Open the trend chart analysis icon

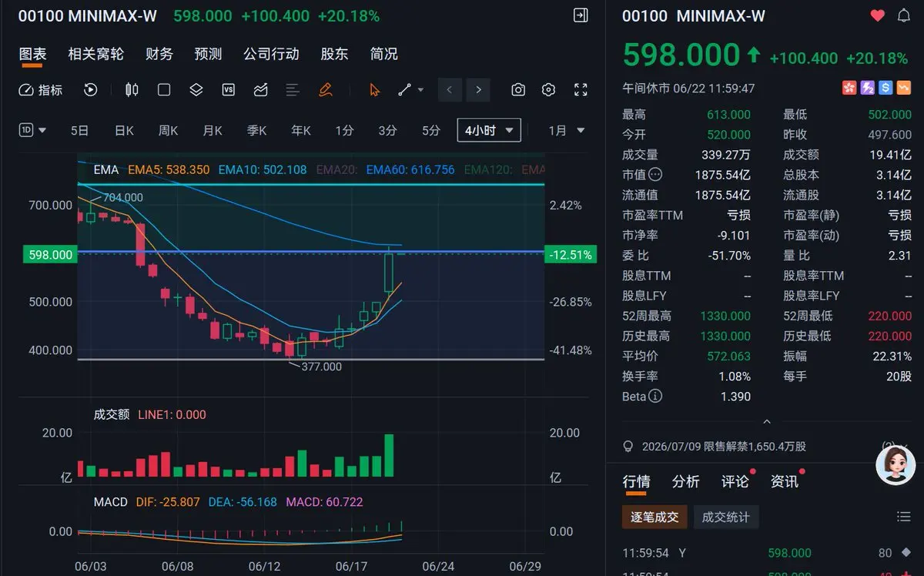(x=260, y=90)
